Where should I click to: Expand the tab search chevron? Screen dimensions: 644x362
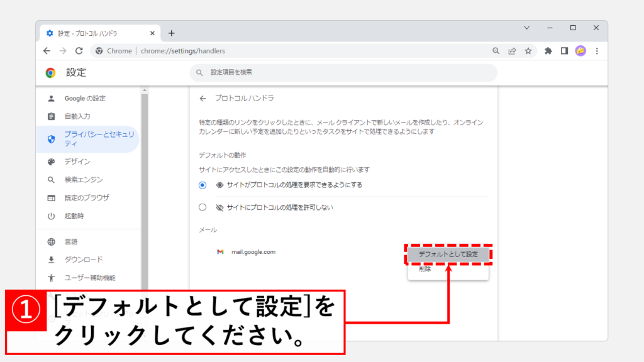[x=527, y=28]
